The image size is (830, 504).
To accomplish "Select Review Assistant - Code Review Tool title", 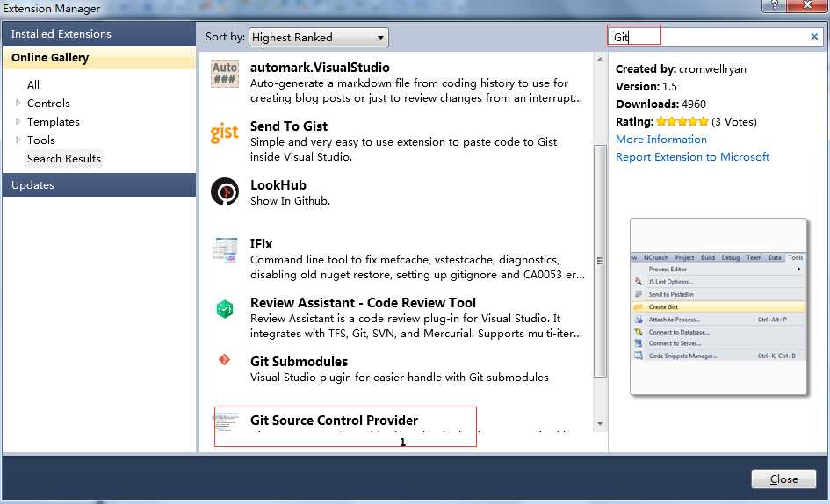I will pos(363,302).
